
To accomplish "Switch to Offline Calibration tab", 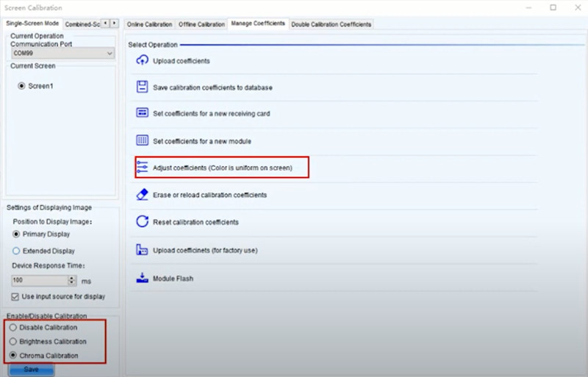I will tap(201, 24).
